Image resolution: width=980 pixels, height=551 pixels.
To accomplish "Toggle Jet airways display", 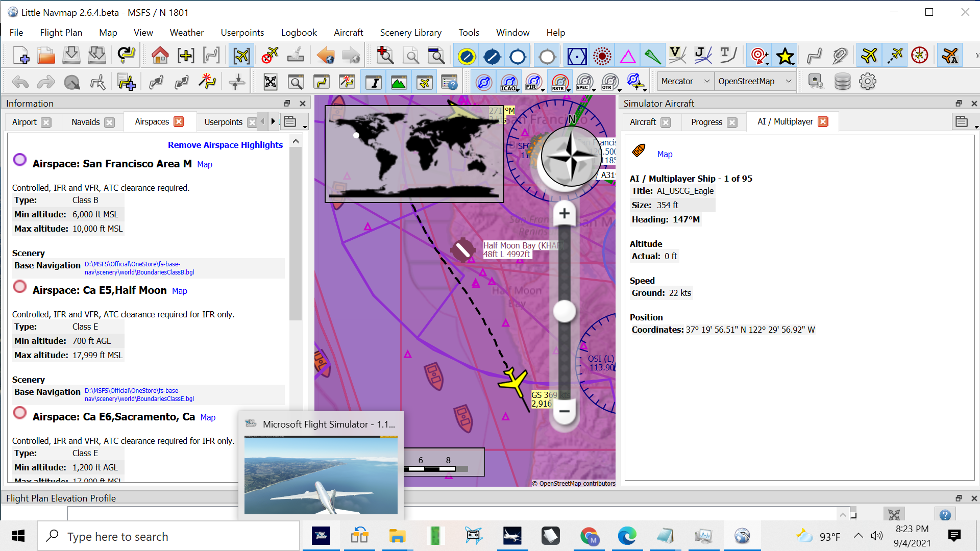I will [703, 56].
